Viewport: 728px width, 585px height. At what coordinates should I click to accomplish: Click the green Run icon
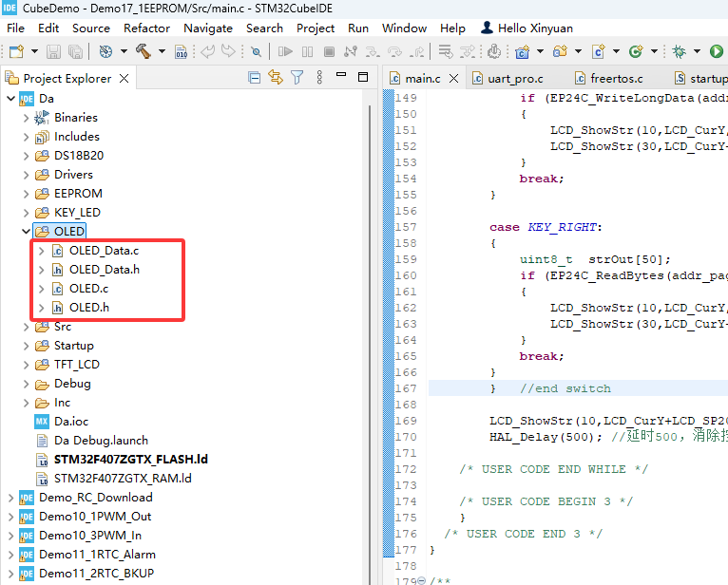717,51
